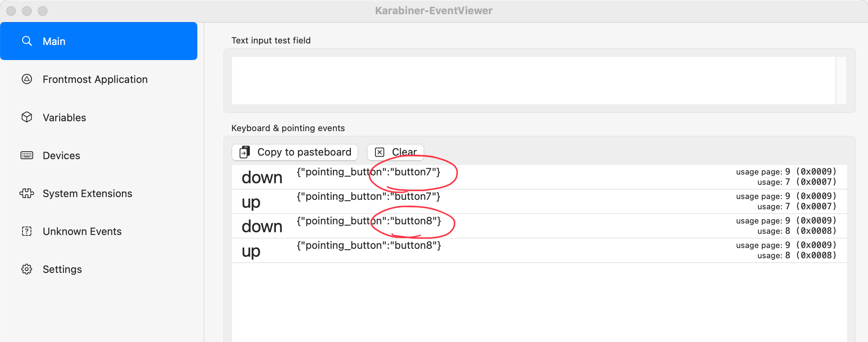Viewport: 868px width, 342px height.
Task: Click the System Extensions puzzle icon
Action: pyautogui.click(x=26, y=193)
